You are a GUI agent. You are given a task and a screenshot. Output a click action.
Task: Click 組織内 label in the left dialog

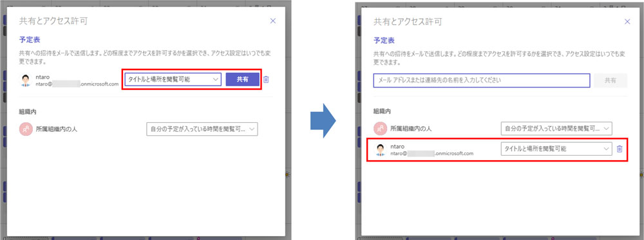click(x=27, y=111)
